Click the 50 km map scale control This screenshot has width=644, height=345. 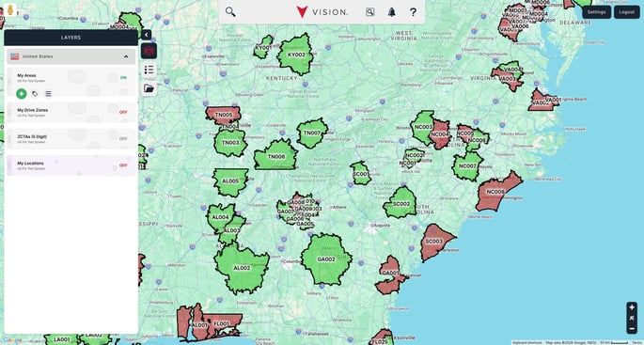[x=614, y=342]
